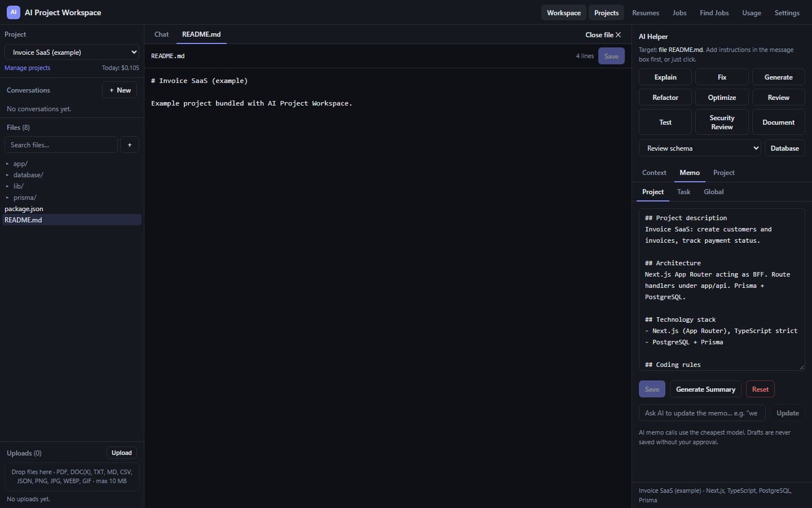Image resolution: width=812 pixels, height=508 pixels.
Task: Click the Upload button
Action: 122,453
